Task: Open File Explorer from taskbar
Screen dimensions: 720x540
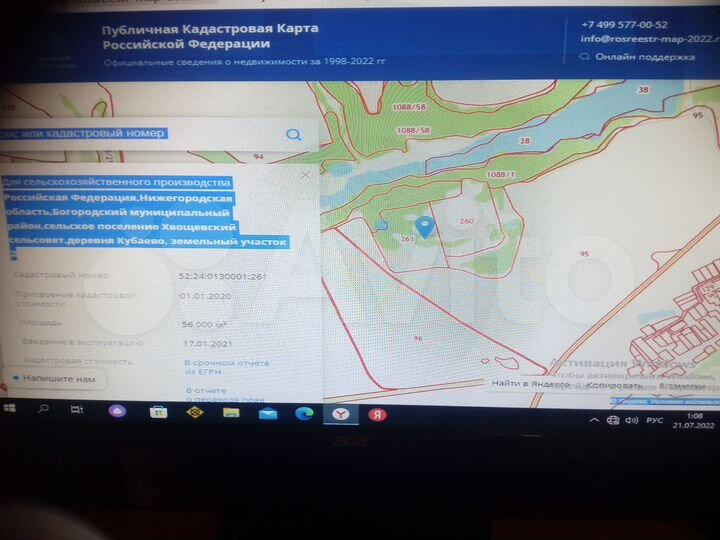Action: (x=231, y=413)
